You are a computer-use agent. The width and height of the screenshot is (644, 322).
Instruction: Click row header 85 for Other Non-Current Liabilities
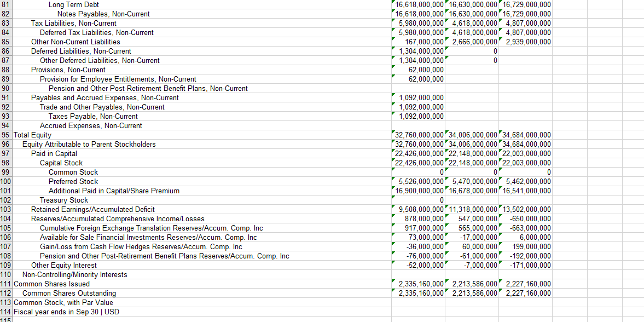tap(6, 42)
